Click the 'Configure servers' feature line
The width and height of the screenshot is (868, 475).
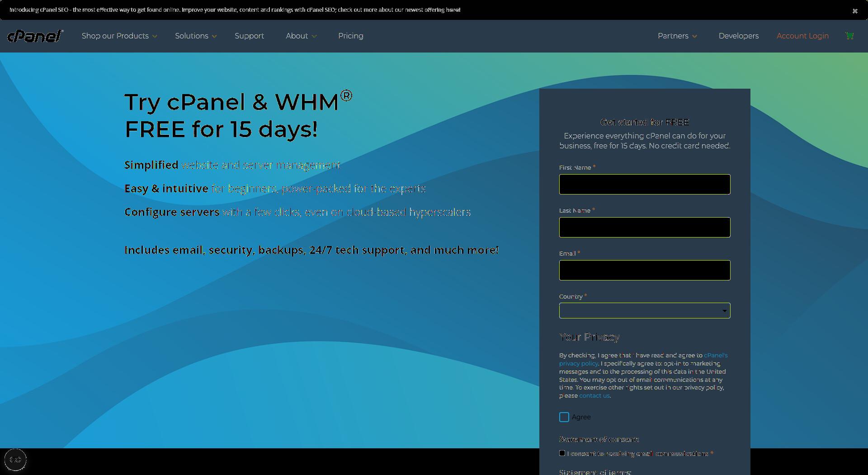point(297,212)
